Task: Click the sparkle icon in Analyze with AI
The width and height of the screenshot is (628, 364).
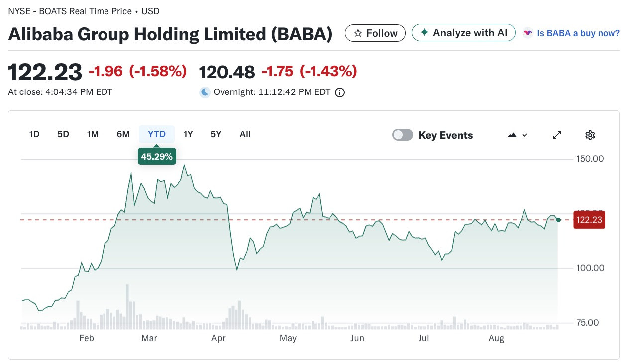Action: coord(424,33)
